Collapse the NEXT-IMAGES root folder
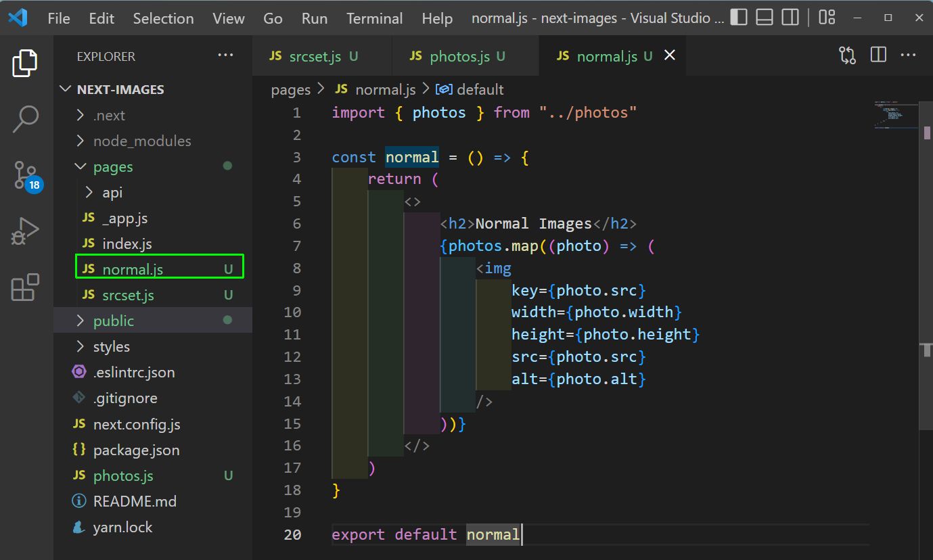Screen dimensions: 933x560 click(x=66, y=89)
